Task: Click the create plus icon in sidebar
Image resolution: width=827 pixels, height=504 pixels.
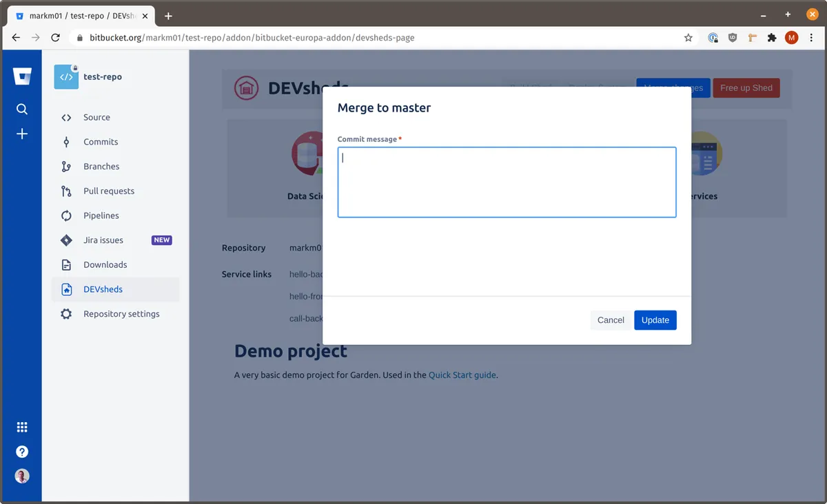Action: click(x=22, y=134)
